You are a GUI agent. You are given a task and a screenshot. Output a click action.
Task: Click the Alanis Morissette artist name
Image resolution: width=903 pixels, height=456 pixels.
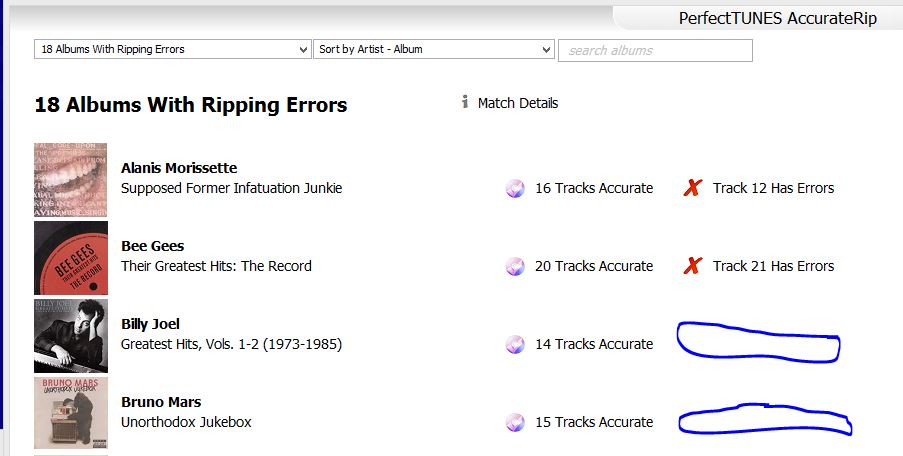[179, 168]
